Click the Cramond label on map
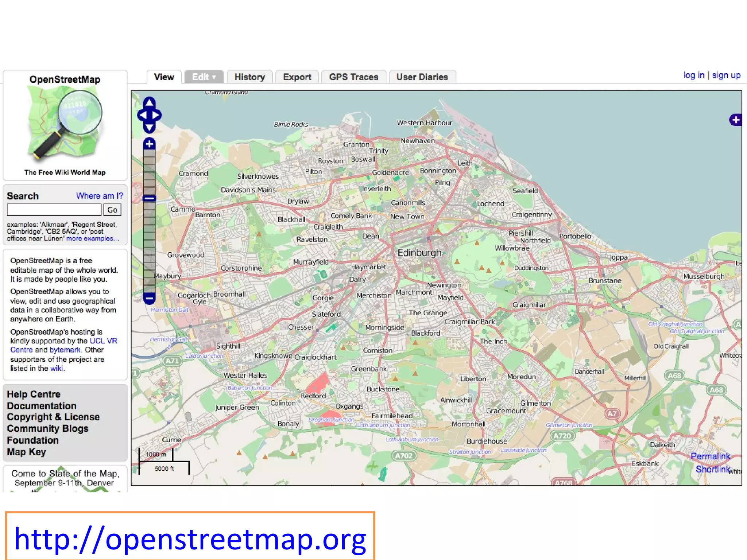Screen dimensions: 747x560 click(x=193, y=174)
